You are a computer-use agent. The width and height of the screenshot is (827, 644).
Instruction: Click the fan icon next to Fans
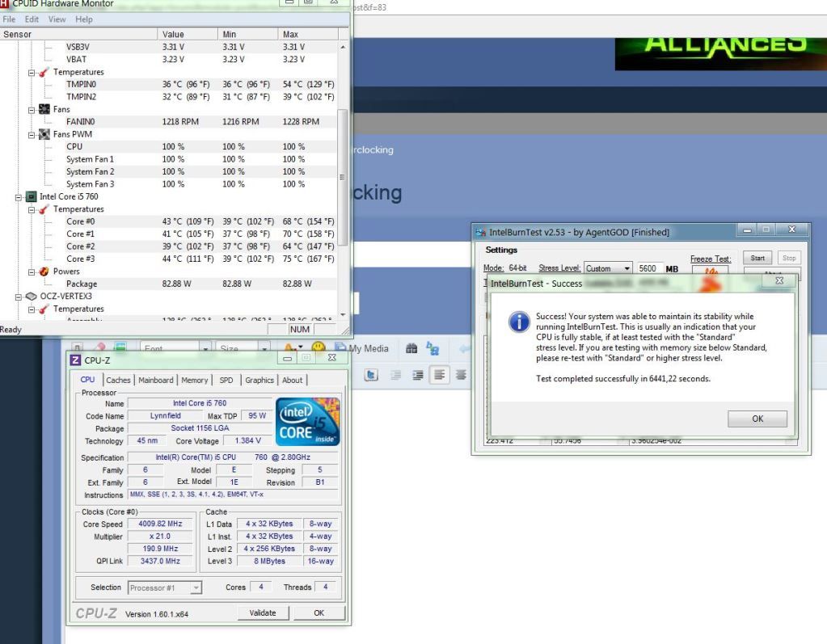[x=44, y=109]
